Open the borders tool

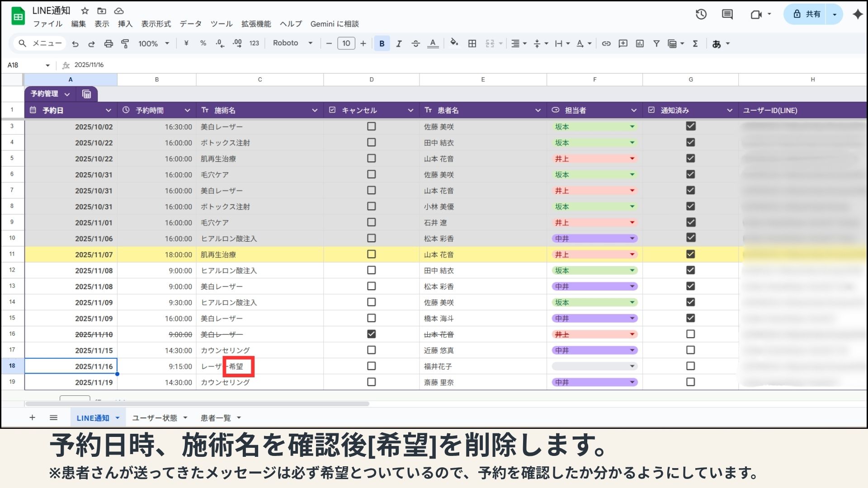[472, 43]
